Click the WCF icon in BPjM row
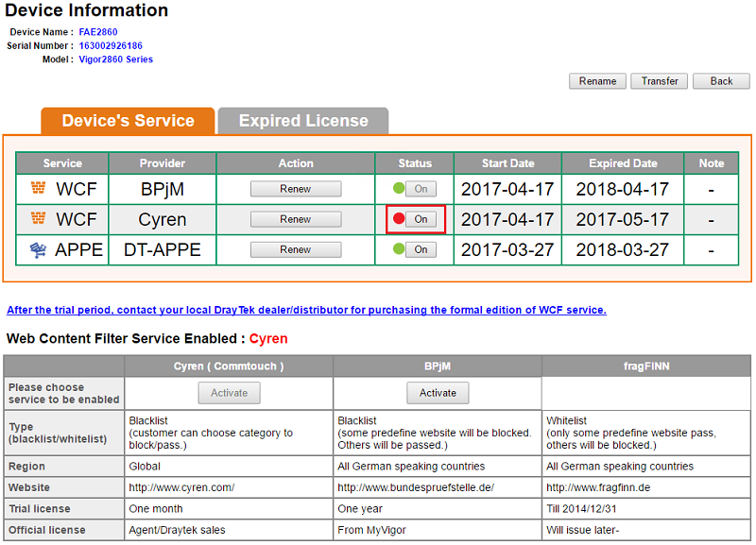Viewport: 756px width, 545px height. [x=39, y=189]
